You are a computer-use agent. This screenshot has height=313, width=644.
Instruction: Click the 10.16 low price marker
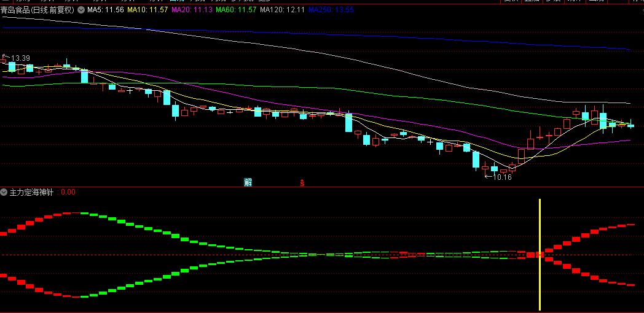coord(502,177)
